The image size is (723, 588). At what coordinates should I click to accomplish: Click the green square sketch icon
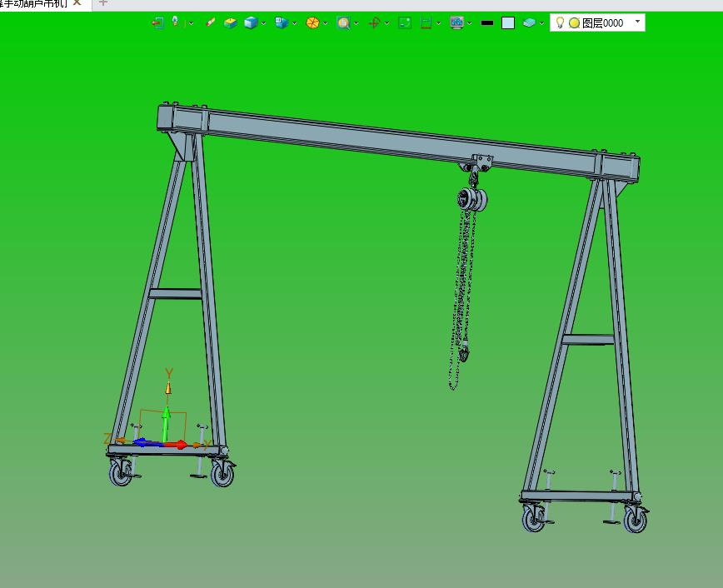(404, 22)
